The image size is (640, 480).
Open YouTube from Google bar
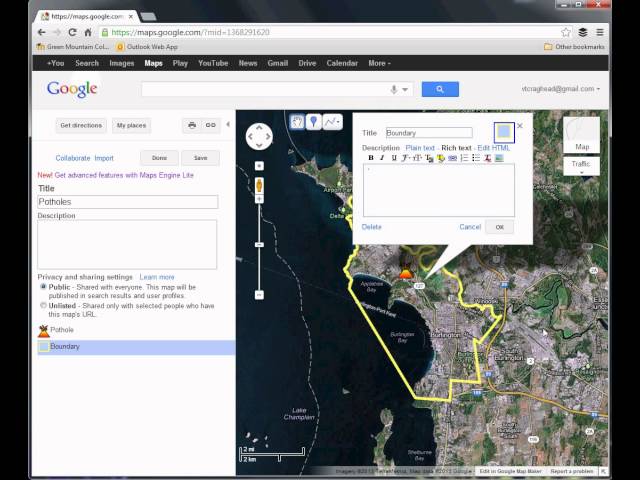(213, 63)
